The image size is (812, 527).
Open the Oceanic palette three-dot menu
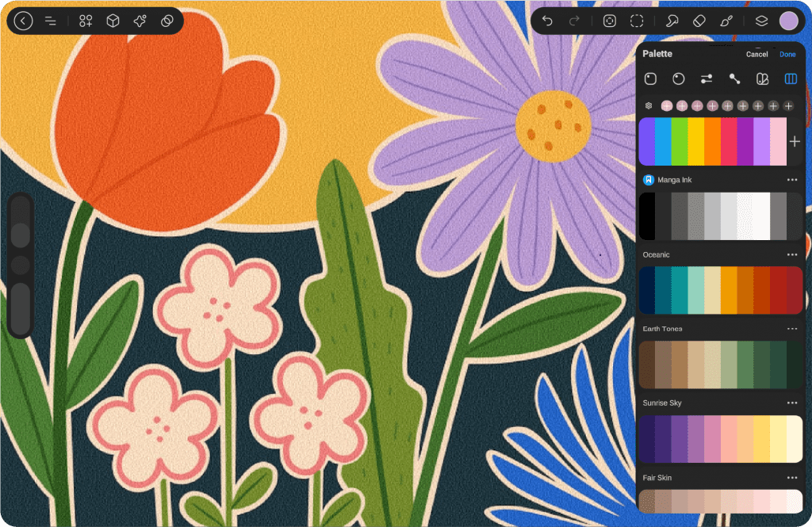pos(791,254)
